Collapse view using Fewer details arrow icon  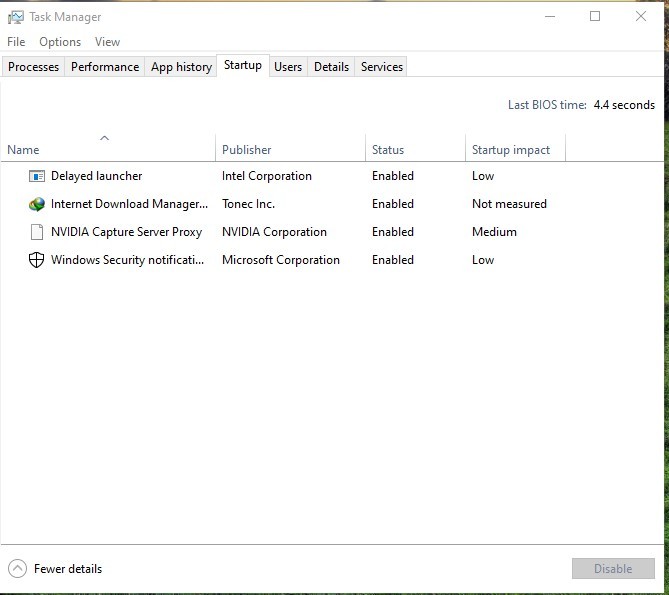(x=17, y=569)
